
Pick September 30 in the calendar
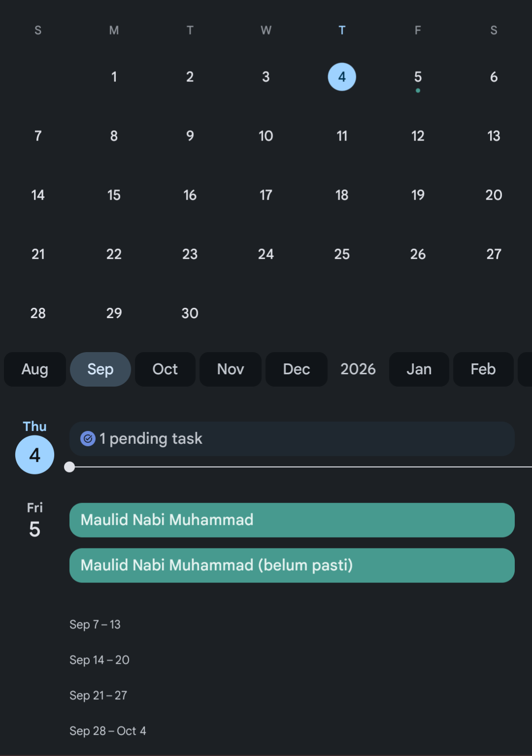pos(190,313)
